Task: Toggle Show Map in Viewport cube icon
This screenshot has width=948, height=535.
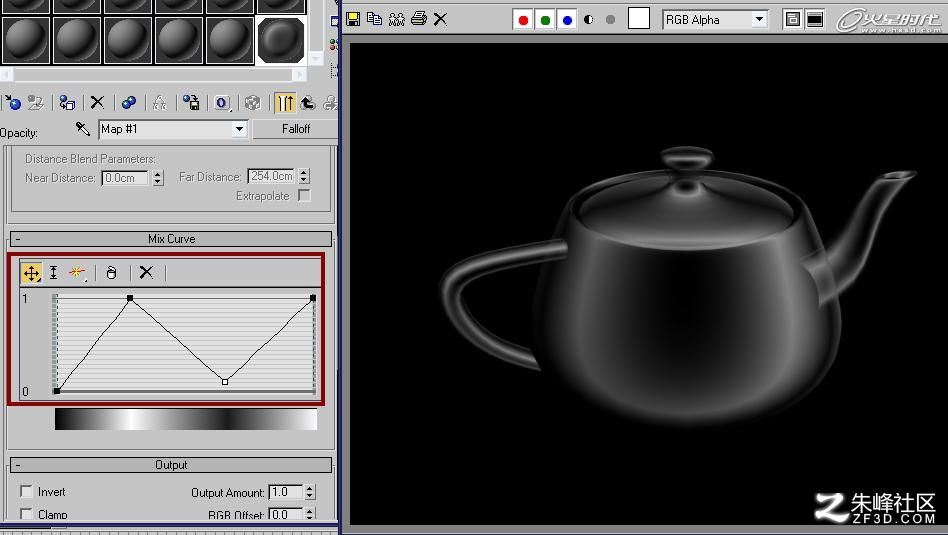Action: coord(253,103)
